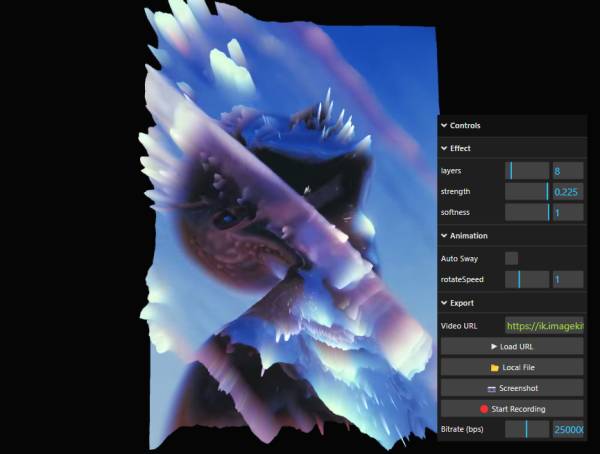This screenshot has height=454, width=600.
Task: Click the Video URL text field
Action: 543,326
